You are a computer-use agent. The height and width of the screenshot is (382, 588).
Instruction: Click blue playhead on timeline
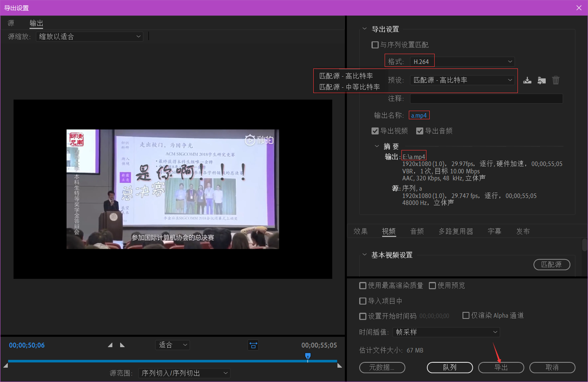tap(308, 356)
